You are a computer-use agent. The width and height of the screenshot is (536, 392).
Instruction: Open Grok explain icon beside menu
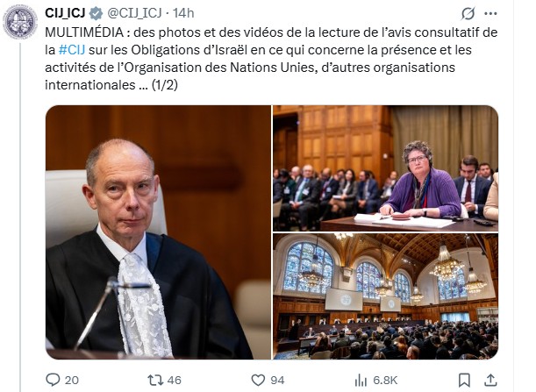pos(468,14)
